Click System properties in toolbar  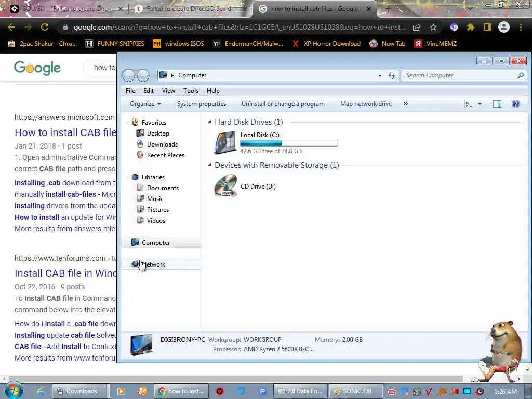202,104
